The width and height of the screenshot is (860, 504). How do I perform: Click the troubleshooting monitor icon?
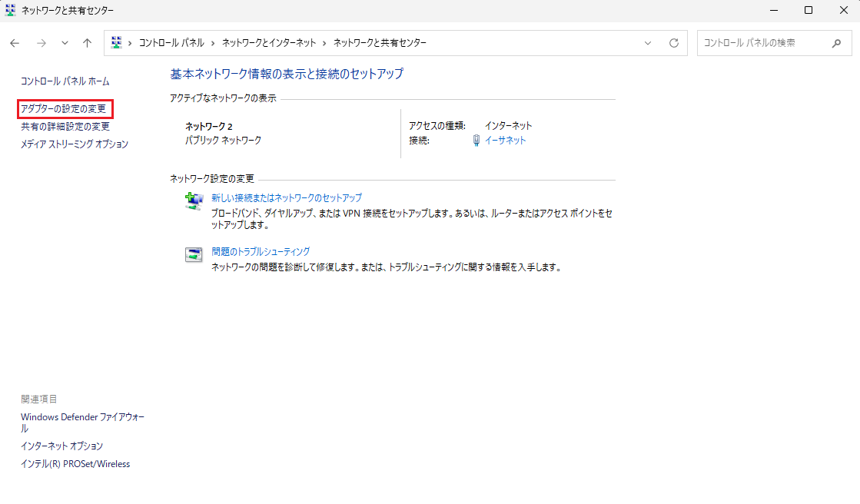pos(193,254)
